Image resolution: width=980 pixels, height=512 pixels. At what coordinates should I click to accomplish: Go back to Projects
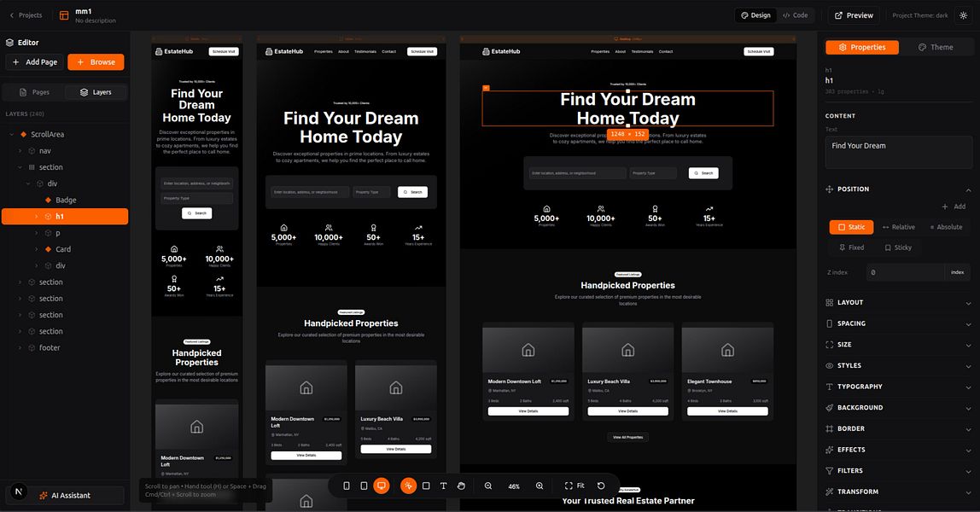[x=26, y=15]
